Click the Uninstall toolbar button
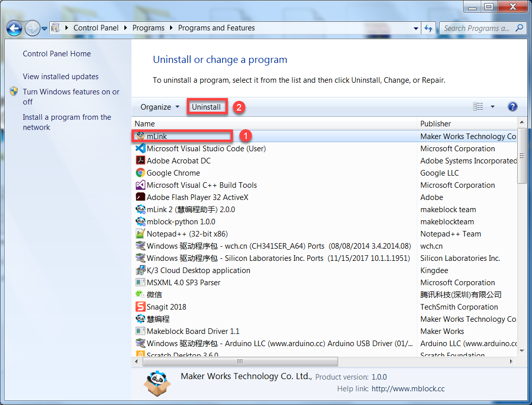 206,107
